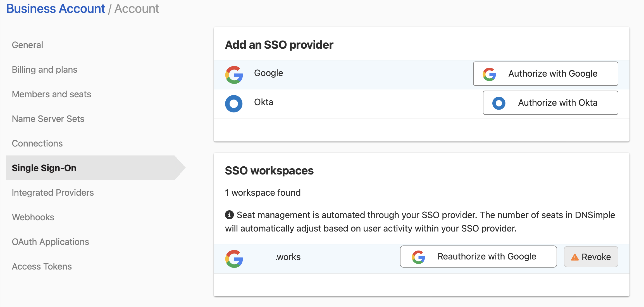Open the Connections section
Screen dimensions: 644x307
pos(37,143)
